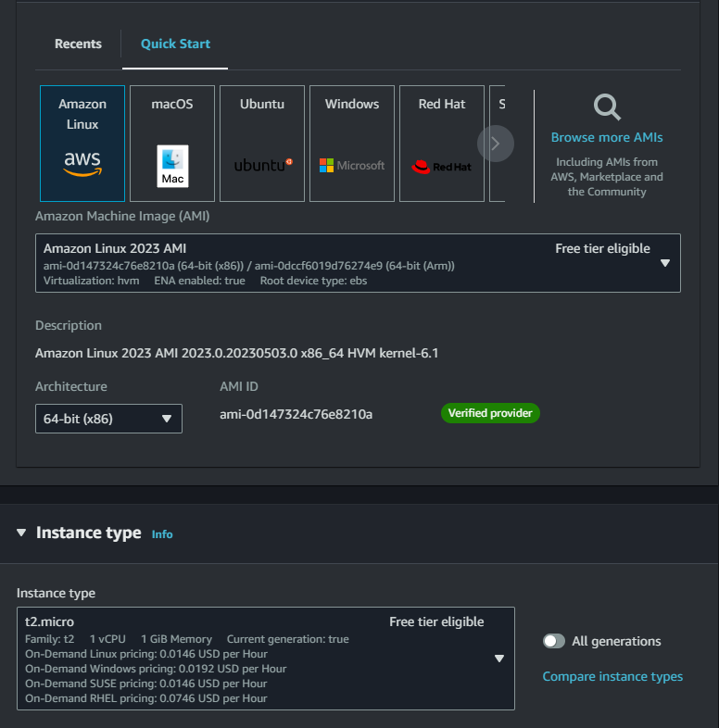Open Compare instance types link
719x728 pixels.
(x=612, y=676)
